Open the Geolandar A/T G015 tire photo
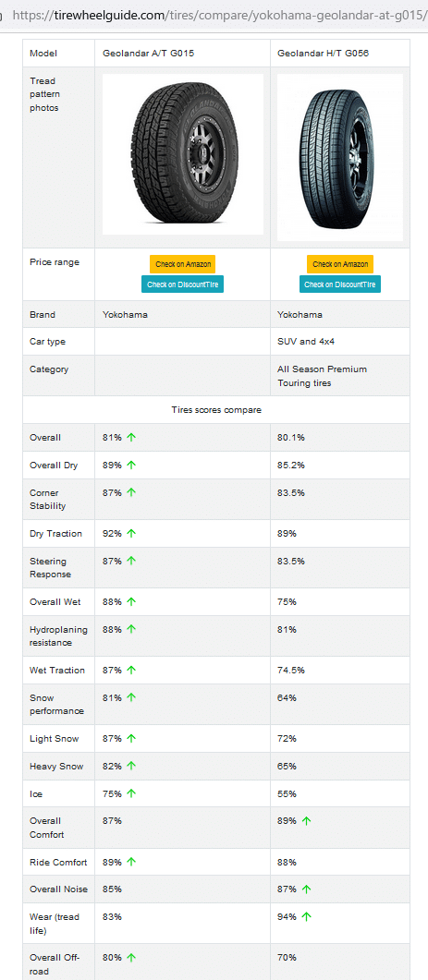Viewport: 428px width, 980px height. point(183,154)
